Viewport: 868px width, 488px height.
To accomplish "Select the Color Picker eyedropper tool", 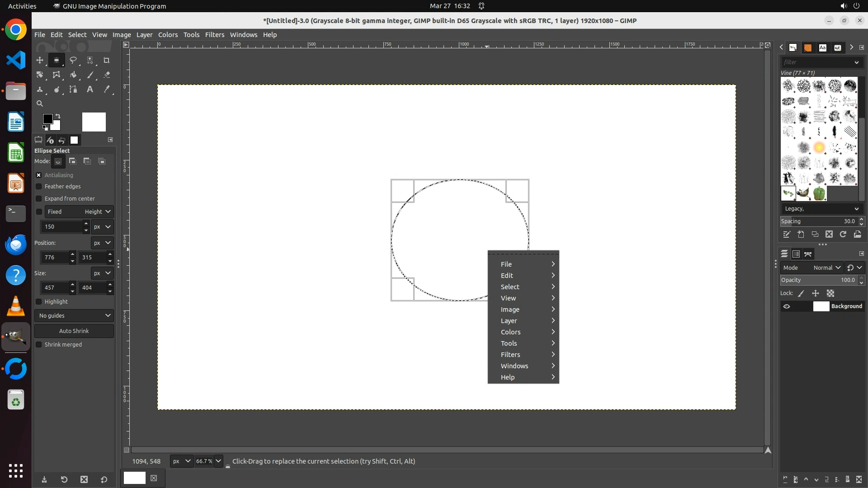I will click(x=107, y=89).
